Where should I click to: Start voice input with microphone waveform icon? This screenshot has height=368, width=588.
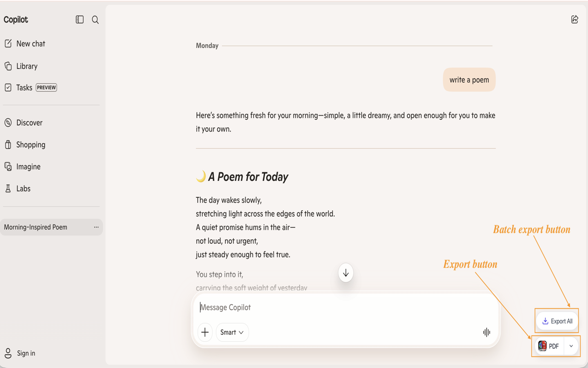[486, 332]
